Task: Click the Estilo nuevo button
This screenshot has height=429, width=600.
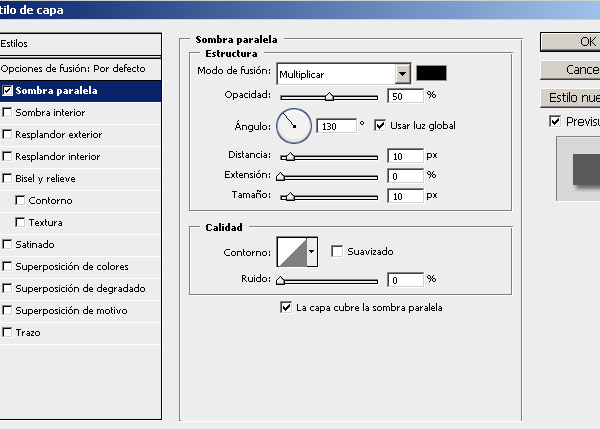Action: (x=570, y=98)
